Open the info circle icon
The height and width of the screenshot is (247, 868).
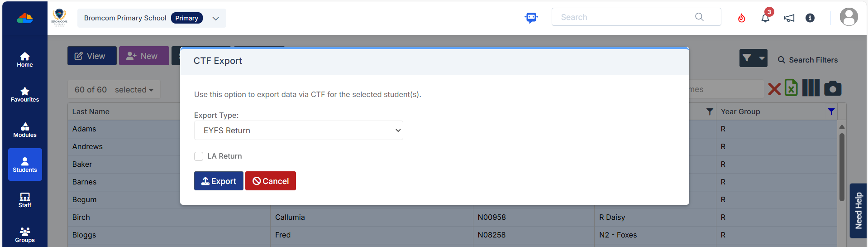click(810, 18)
